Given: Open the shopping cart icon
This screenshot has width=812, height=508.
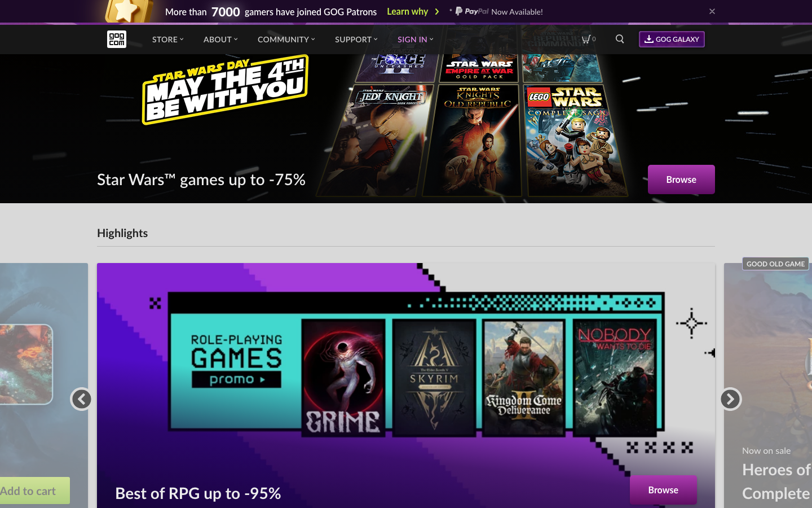Looking at the screenshot, I should (588, 39).
